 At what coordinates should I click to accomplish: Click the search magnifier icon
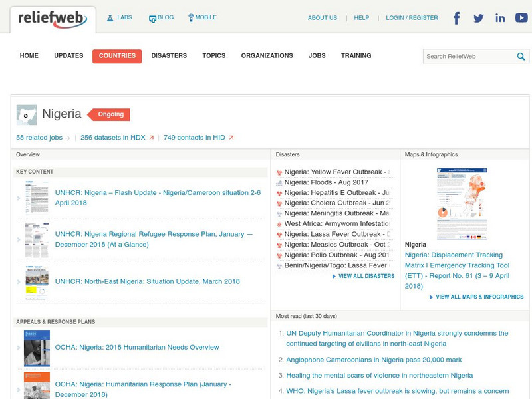(x=521, y=57)
